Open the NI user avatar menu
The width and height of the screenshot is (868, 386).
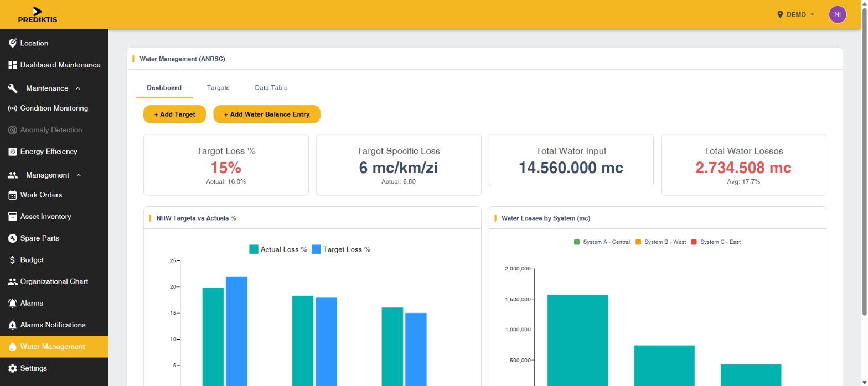coord(838,14)
